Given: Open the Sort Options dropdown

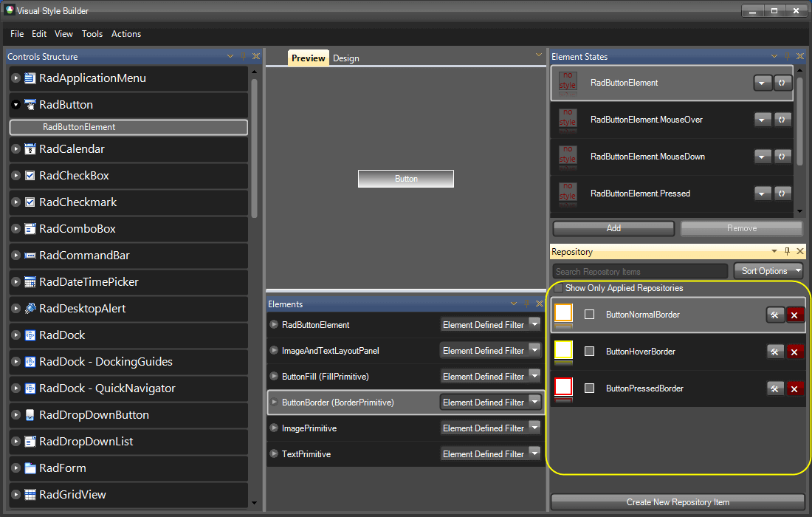Looking at the screenshot, I should pos(768,270).
